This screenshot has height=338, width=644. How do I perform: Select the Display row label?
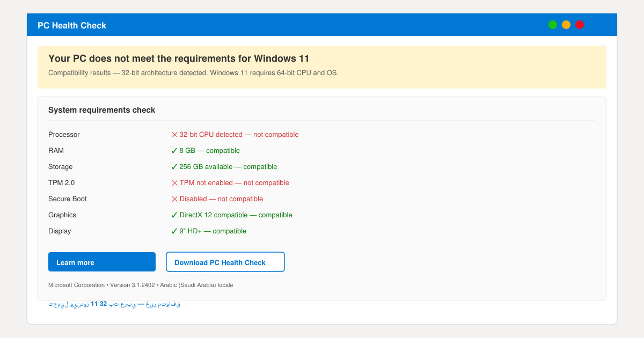point(60,231)
